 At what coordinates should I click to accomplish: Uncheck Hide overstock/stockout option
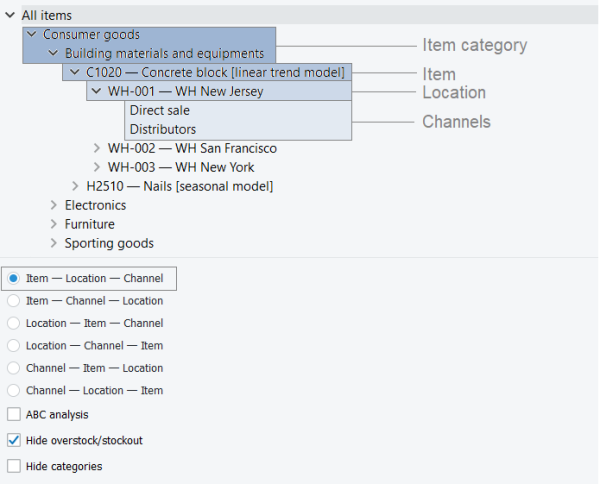(13, 440)
